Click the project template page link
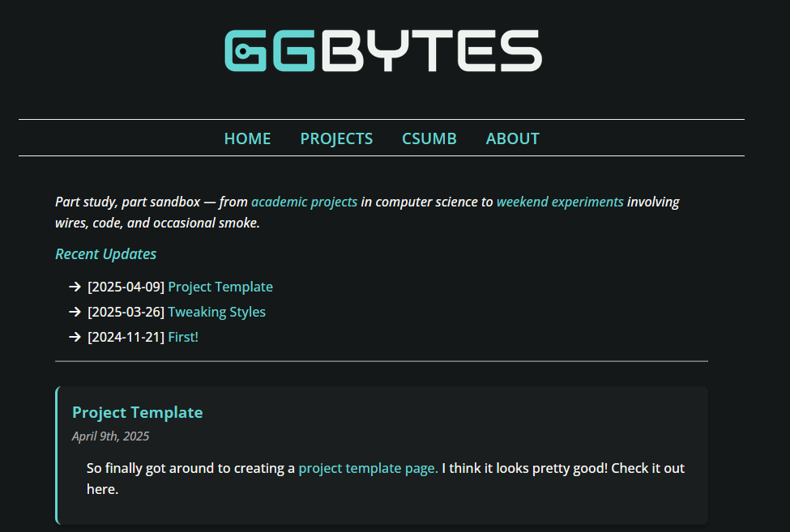The height and width of the screenshot is (532, 790). (x=367, y=468)
